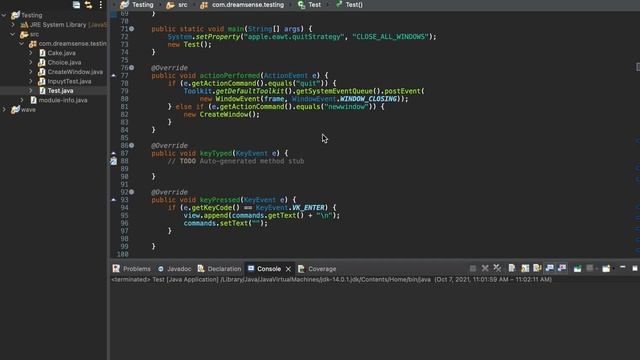The height and width of the screenshot is (360, 640).
Task: Toggle console Word Wrap
Action: point(537,268)
